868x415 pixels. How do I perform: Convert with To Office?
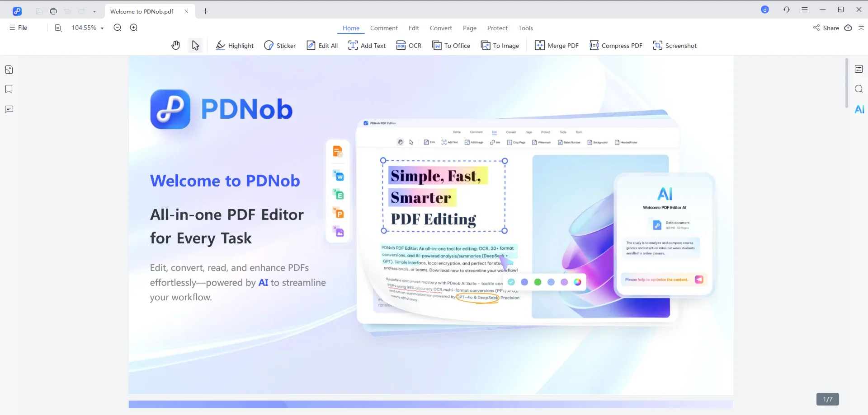[x=451, y=46]
